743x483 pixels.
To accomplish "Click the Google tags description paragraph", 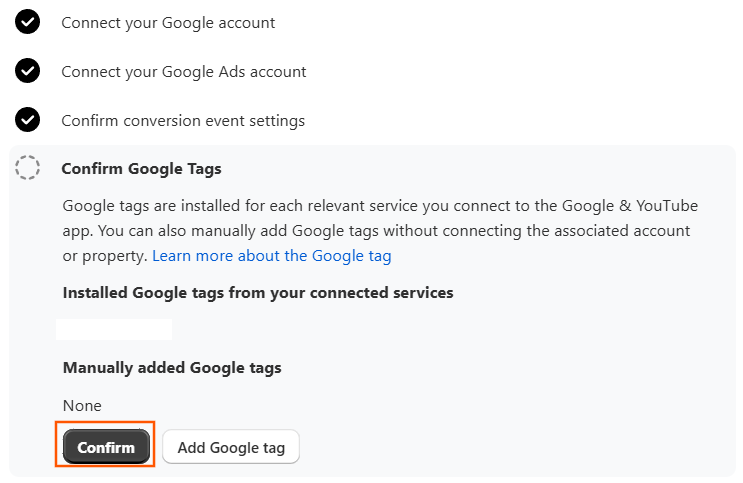I will point(380,231).
